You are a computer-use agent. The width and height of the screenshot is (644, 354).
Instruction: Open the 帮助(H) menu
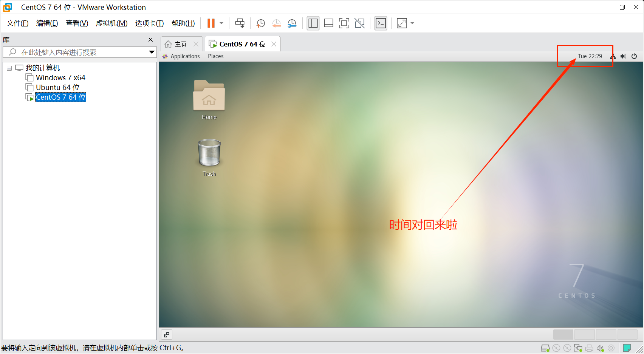[183, 23]
